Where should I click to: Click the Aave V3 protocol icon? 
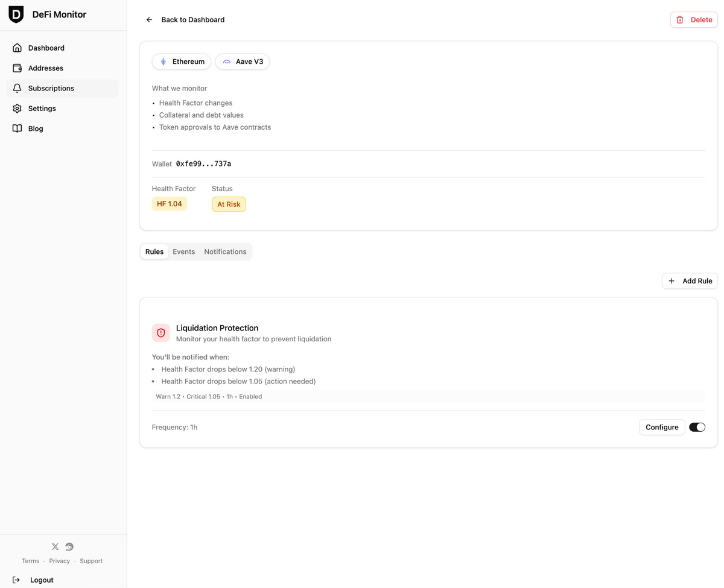click(x=227, y=62)
